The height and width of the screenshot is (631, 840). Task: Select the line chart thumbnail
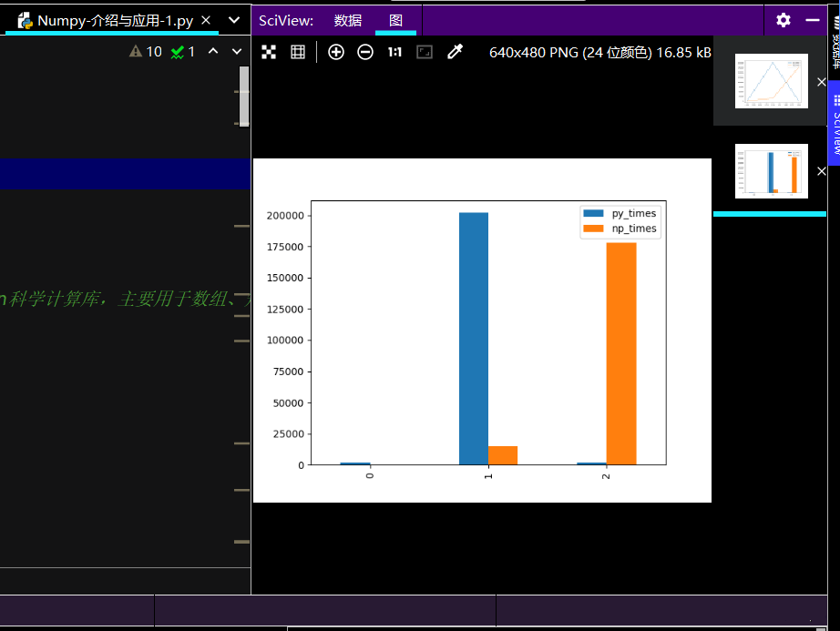[771, 81]
